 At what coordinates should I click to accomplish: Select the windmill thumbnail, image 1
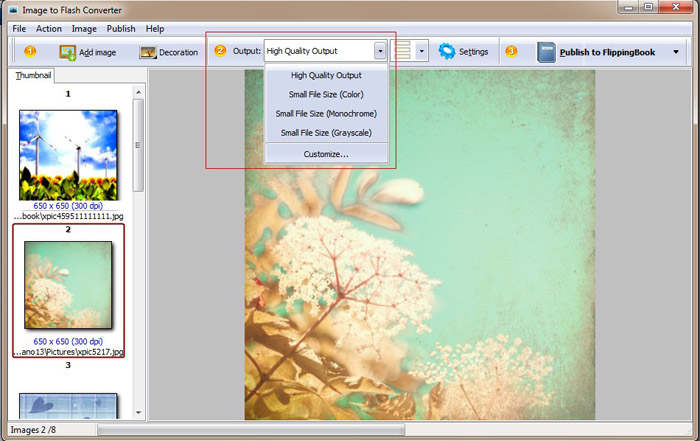[68, 155]
